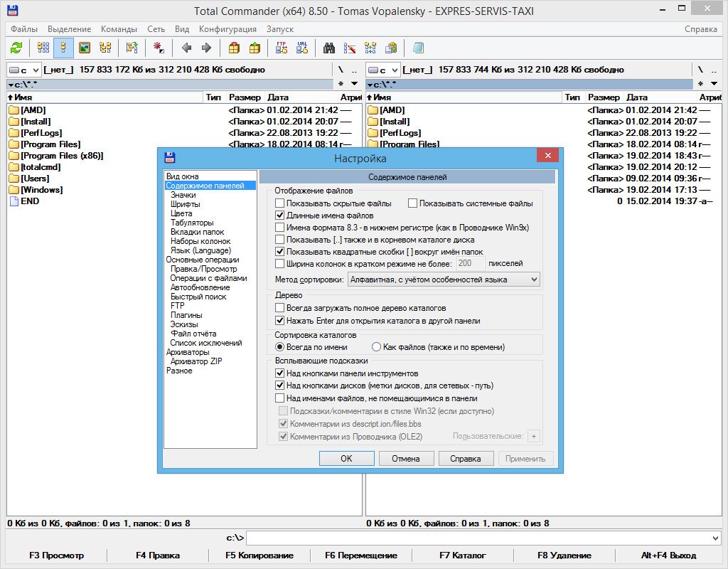
Task: Select Архиватор ZIP settings item
Action: click(x=196, y=361)
